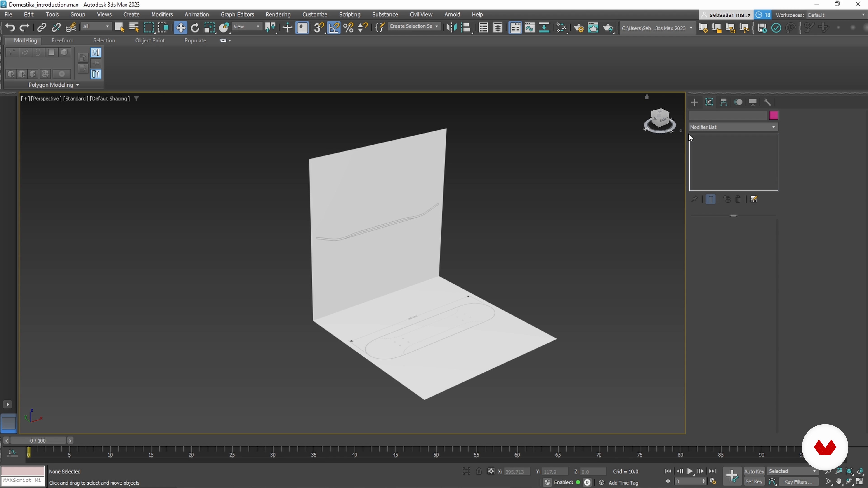Screen dimensions: 868x488
Task: Toggle the 3D Snaps button
Action: click(318, 28)
